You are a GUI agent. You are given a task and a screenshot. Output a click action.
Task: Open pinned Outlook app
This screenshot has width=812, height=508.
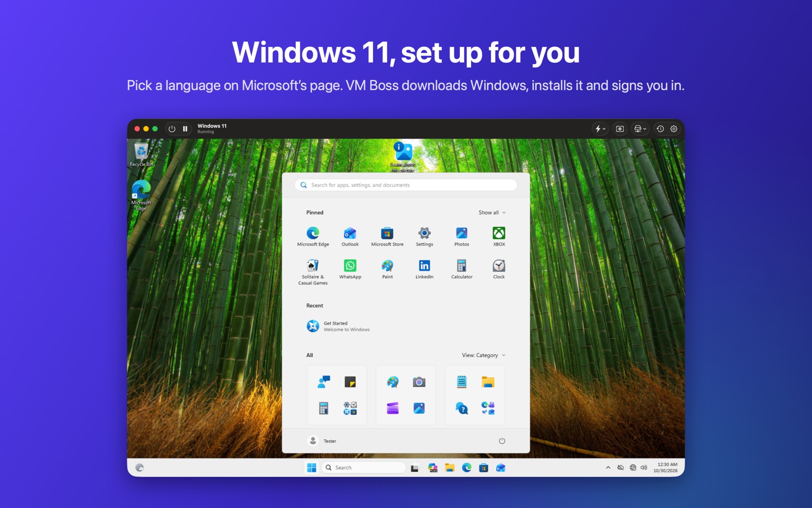pos(350,237)
